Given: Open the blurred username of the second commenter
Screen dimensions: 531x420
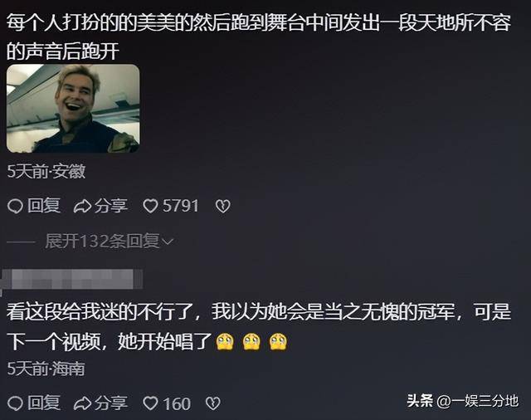Looking at the screenshot, I should click(x=72, y=280).
